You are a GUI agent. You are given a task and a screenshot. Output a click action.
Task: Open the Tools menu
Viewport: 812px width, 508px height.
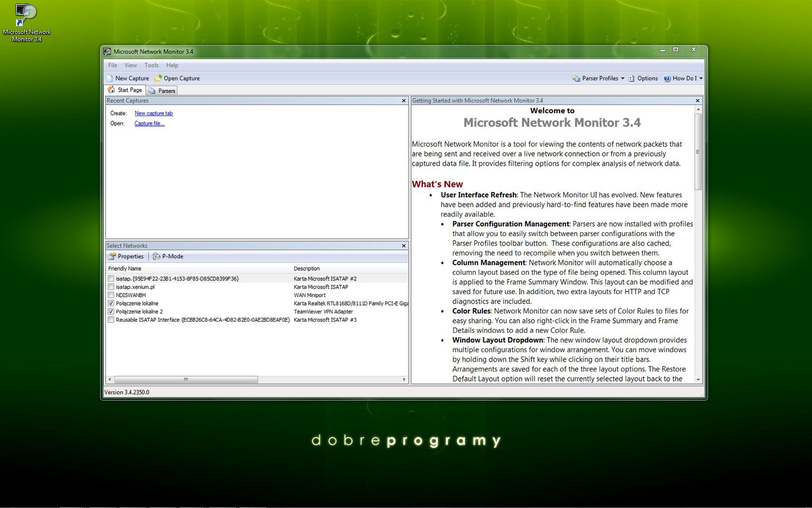(151, 65)
